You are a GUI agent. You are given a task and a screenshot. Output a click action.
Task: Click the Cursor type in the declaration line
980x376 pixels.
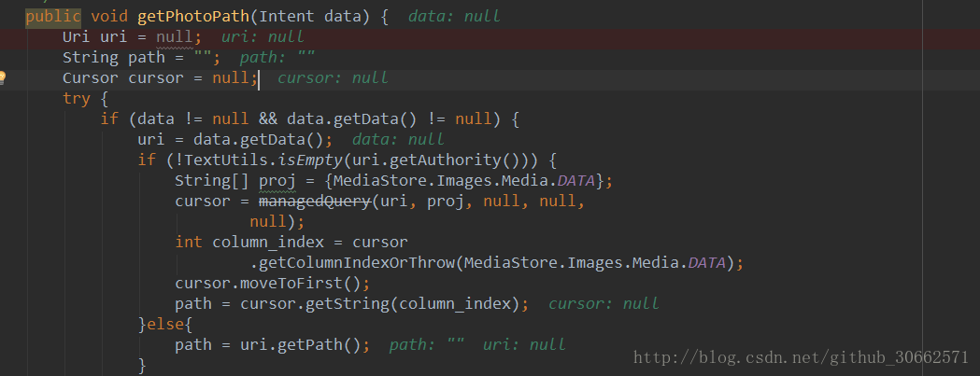[x=91, y=78]
